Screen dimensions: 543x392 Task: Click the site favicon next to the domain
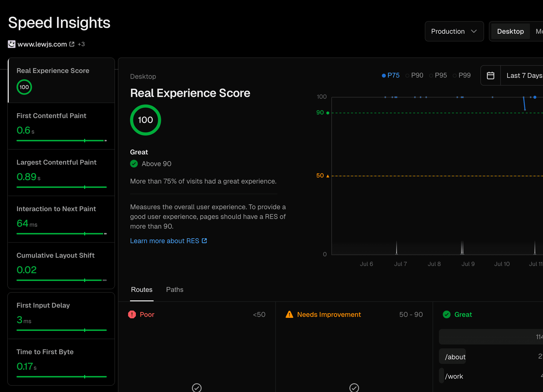(x=11, y=44)
